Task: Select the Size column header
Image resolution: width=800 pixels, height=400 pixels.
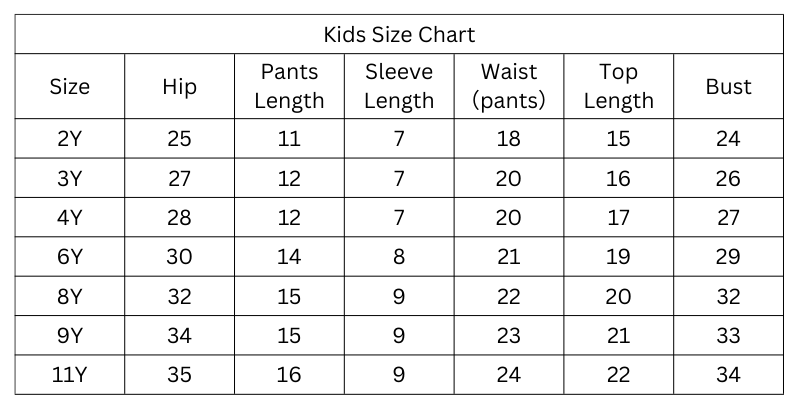Action: (70, 86)
